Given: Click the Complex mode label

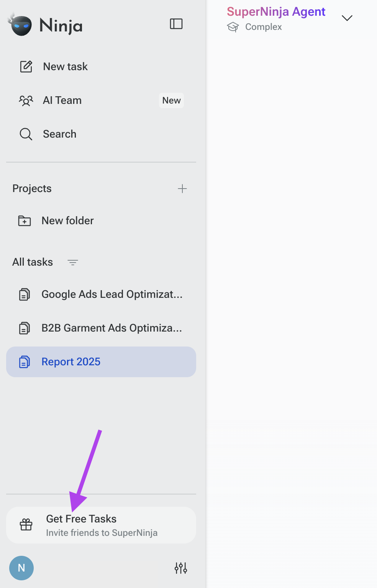Looking at the screenshot, I should click(x=264, y=27).
